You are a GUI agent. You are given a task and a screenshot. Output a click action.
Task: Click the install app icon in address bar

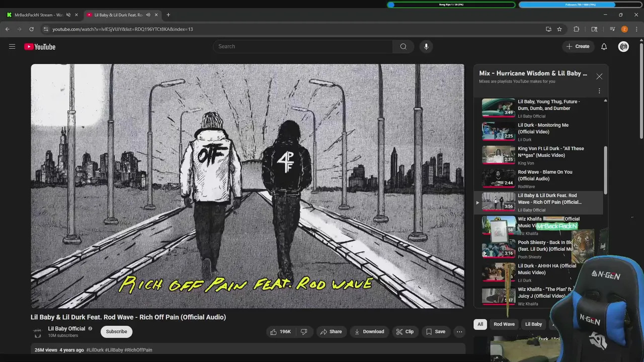pyautogui.click(x=548, y=29)
